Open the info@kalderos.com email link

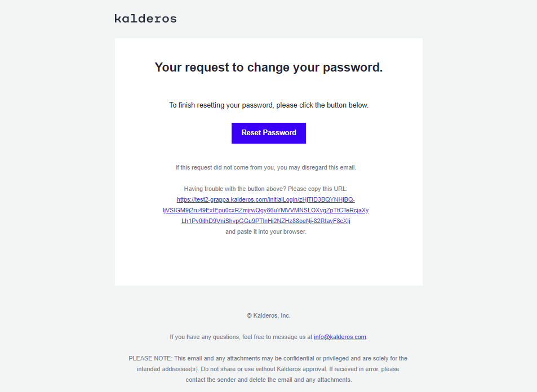(340, 337)
